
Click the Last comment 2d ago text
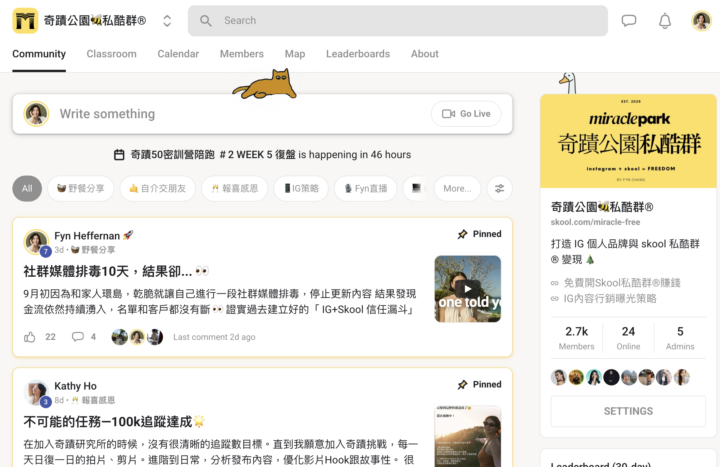point(214,337)
